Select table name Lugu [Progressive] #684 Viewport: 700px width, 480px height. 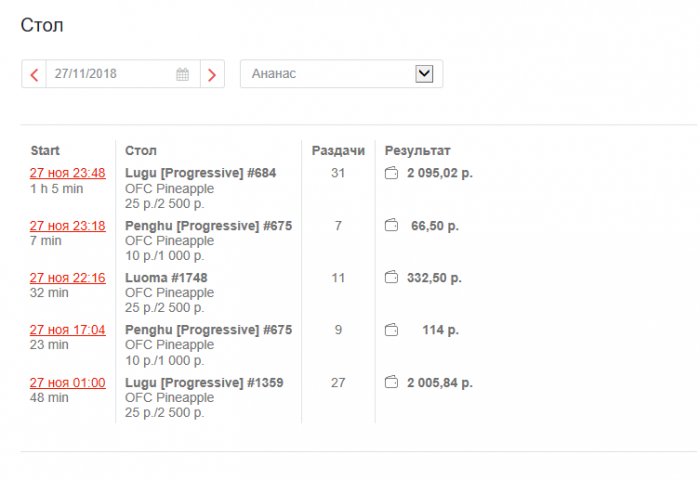click(200, 173)
